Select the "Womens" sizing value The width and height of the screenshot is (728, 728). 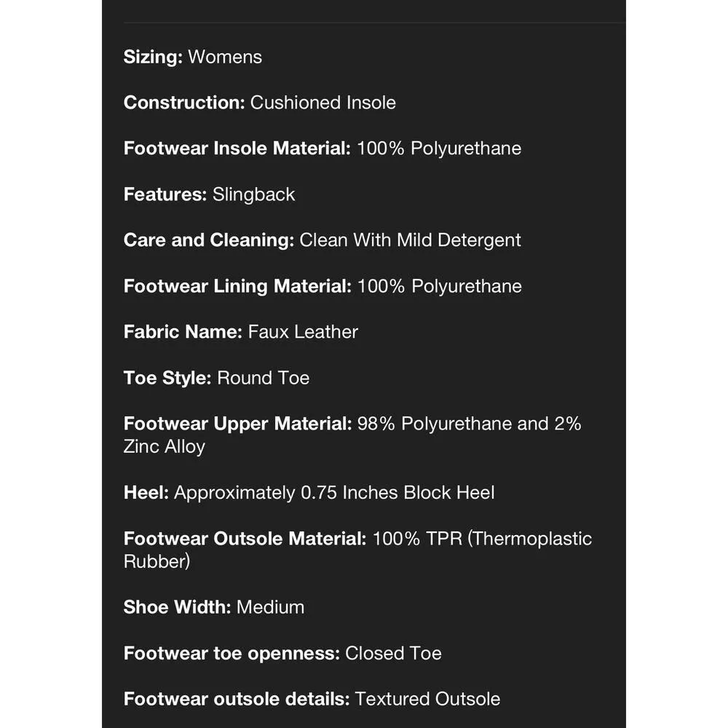click(225, 58)
